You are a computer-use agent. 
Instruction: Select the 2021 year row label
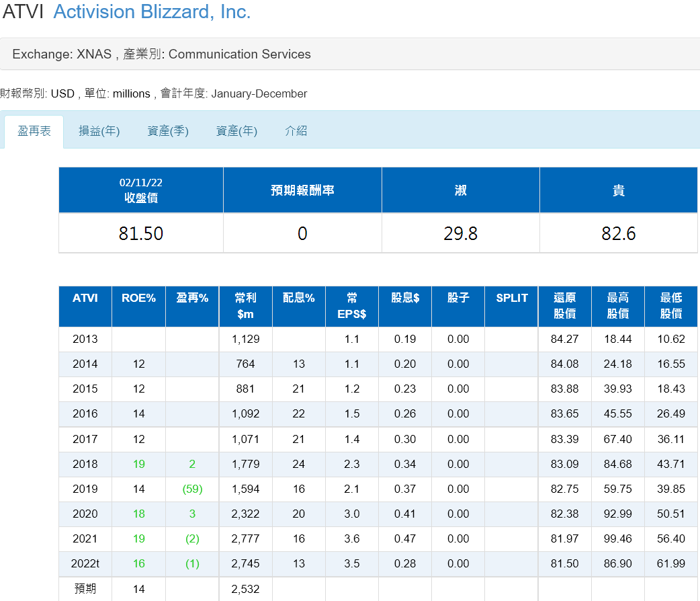point(85,539)
